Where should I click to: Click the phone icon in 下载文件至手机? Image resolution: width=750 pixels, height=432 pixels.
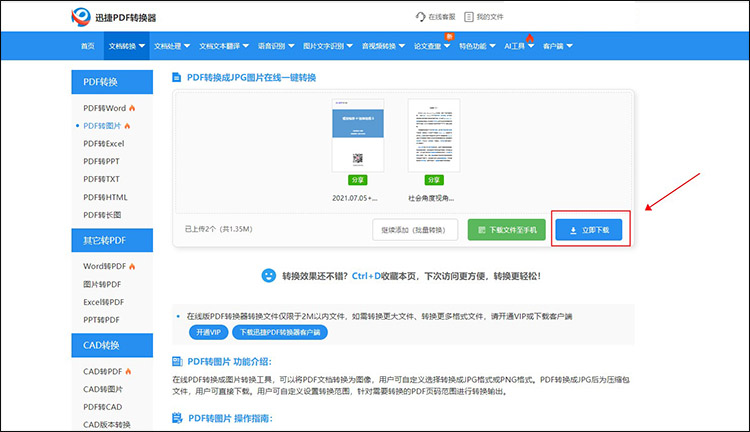(x=482, y=230)
